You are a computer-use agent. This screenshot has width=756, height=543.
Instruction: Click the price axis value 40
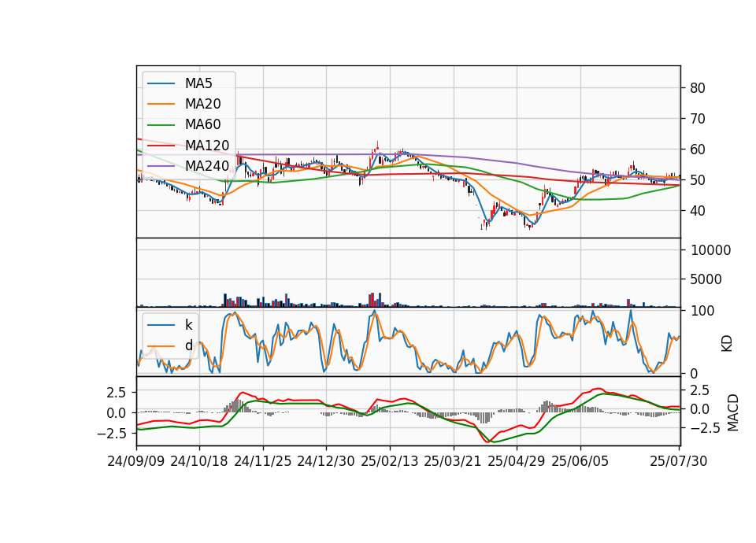point(698,211)
